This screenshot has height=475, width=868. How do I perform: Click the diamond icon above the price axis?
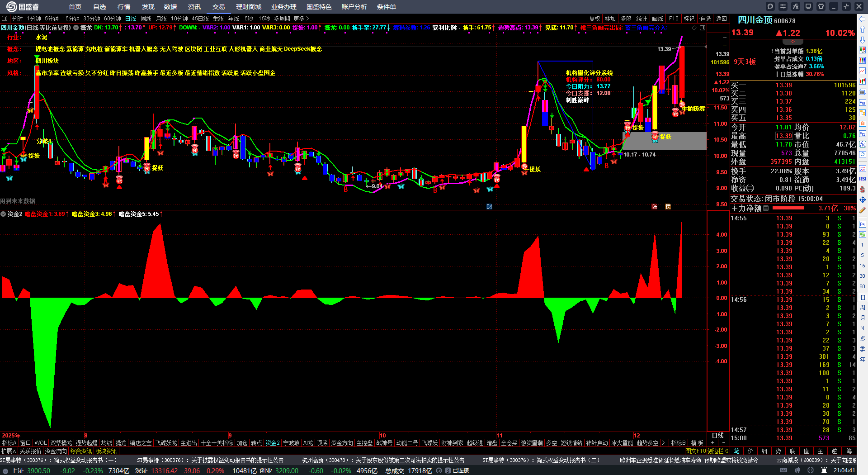694,28
